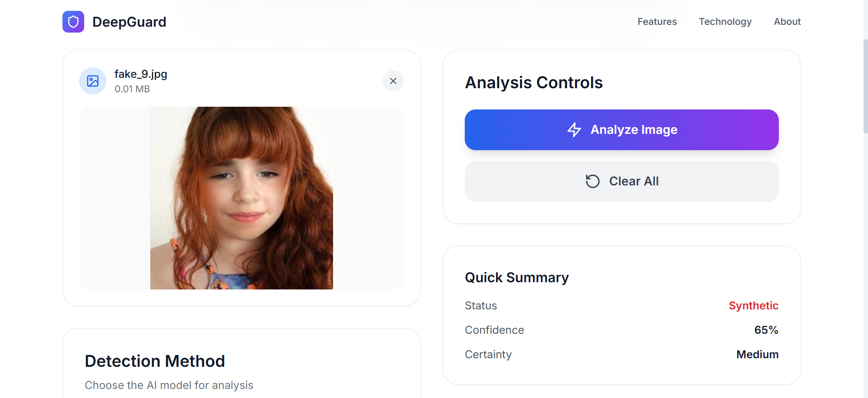Select the fake_9.jpg file name

click(141, 74)
